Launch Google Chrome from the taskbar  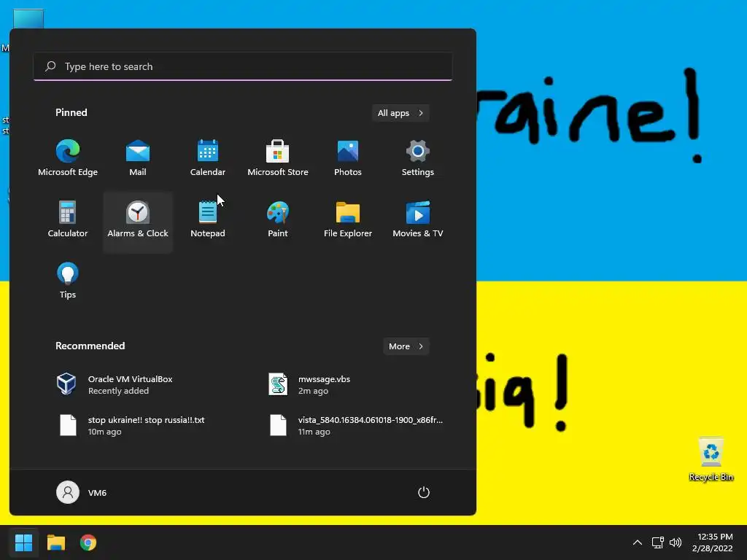88,542
